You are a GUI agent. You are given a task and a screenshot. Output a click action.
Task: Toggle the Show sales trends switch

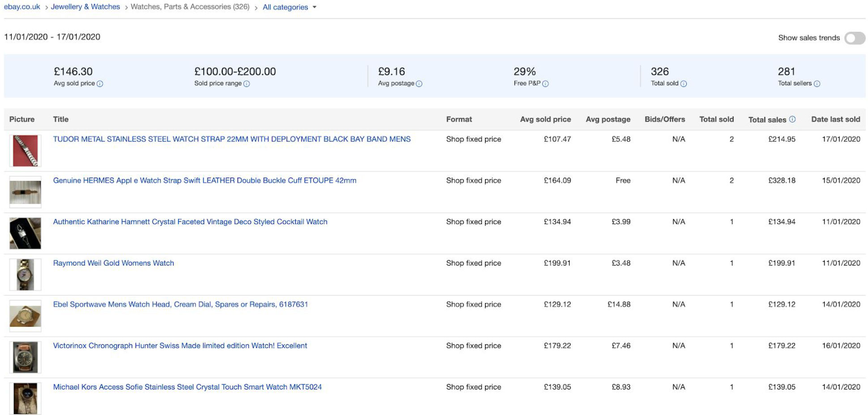855,38
